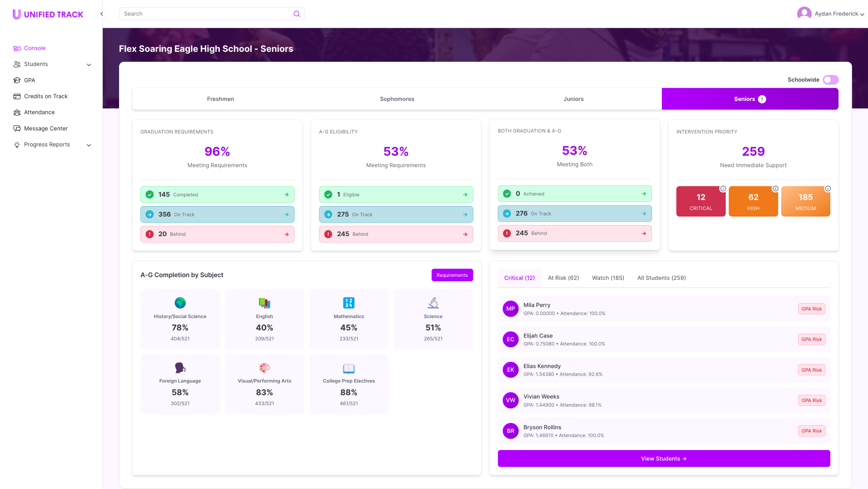This screenshot has height=489, width=868.
Task: Expand the Progress Reports submenu
Action: point(89,145)
